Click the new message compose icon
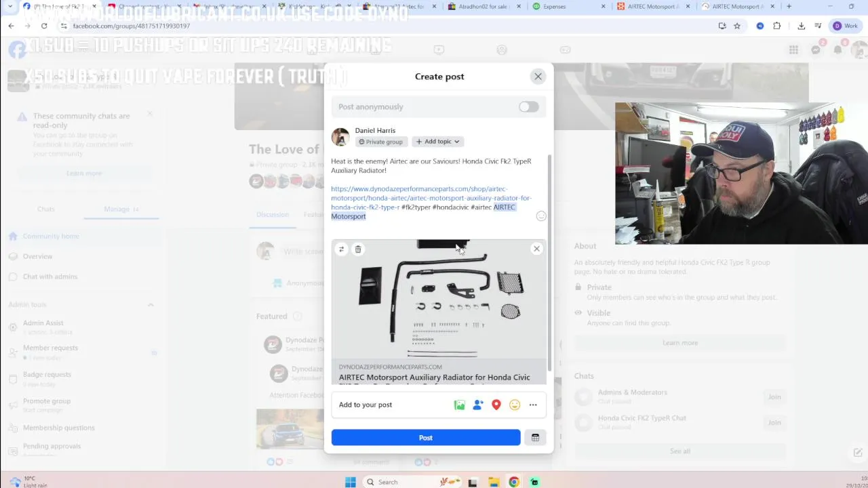 tap(858, 453)
